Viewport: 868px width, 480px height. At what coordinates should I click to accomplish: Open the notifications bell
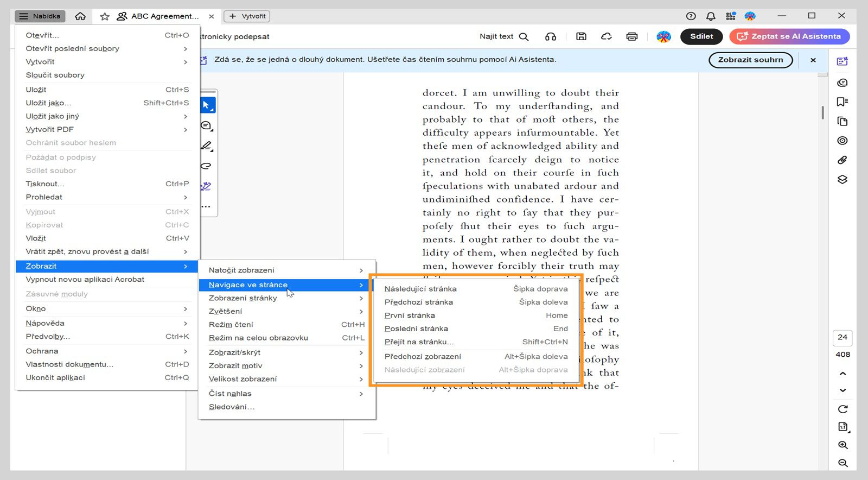click(711, 16)
